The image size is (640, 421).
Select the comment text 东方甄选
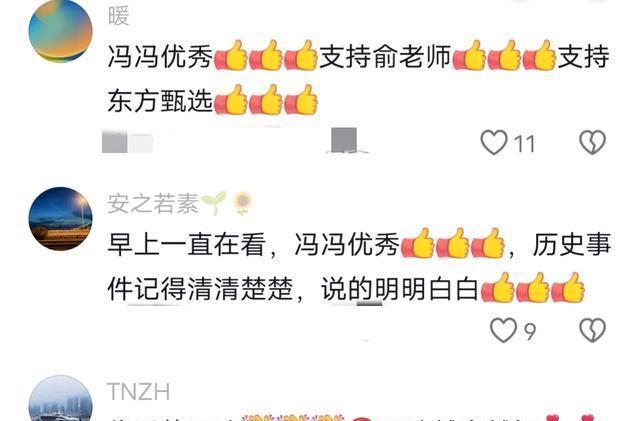[x=160, y=101]
